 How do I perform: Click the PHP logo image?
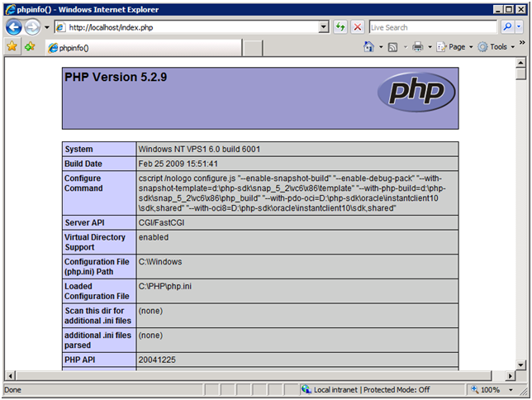click(x=416, y=92)
